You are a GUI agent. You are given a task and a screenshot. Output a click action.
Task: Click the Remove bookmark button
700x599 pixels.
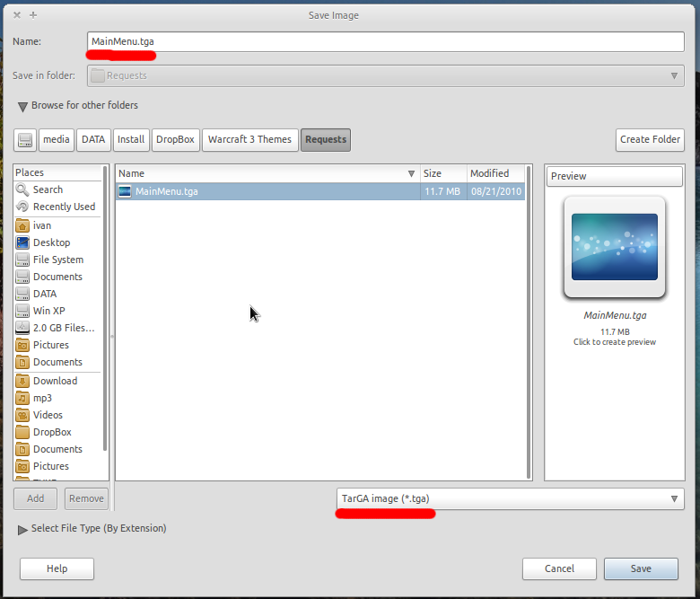(87, 498)
